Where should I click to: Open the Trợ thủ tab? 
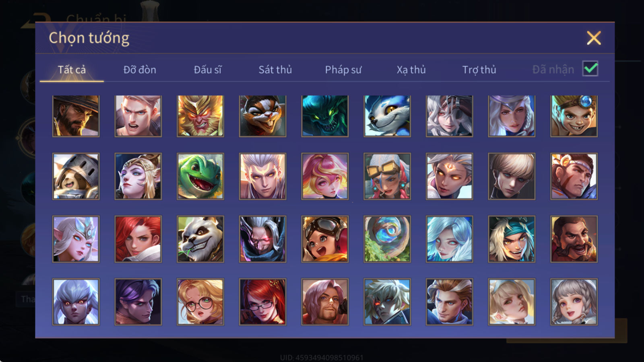(479, 70)
